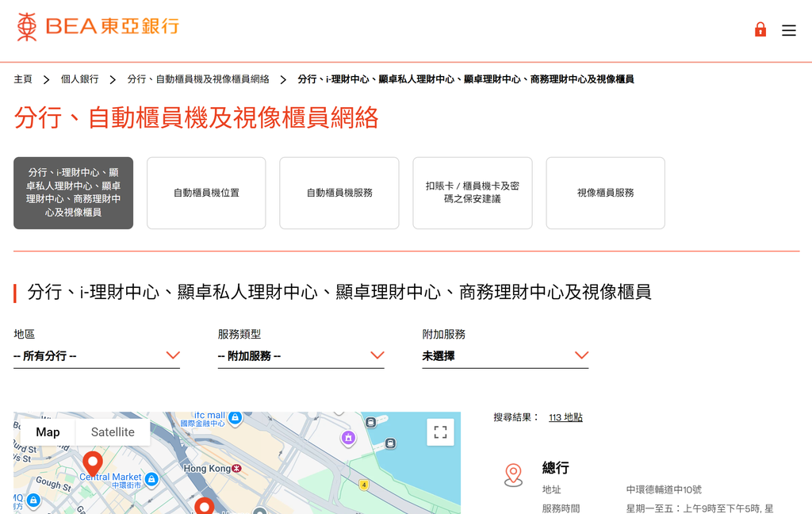
Task: Click the ifc mall shopping icon
Action: point(235,417)
